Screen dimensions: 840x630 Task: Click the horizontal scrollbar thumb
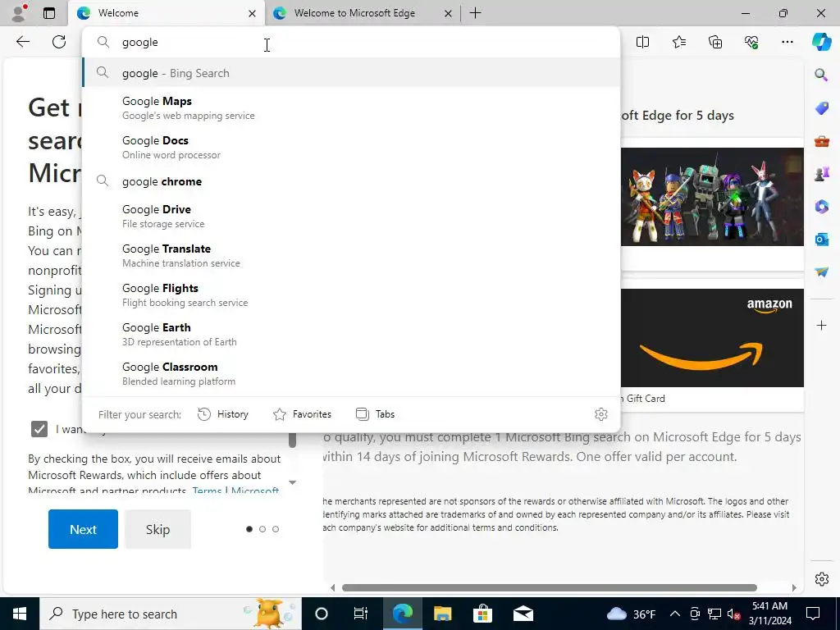[x=549, y=587]
